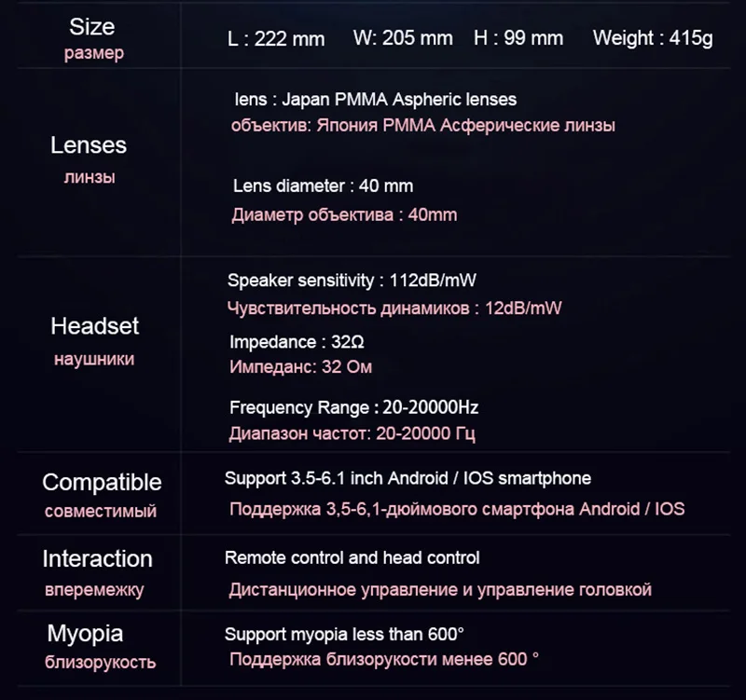Image resolution: width=746 pixels, height=700 pixels.
Task: Click the Interaction row heading
Action: pyautogui.click(x=97, y=559)
